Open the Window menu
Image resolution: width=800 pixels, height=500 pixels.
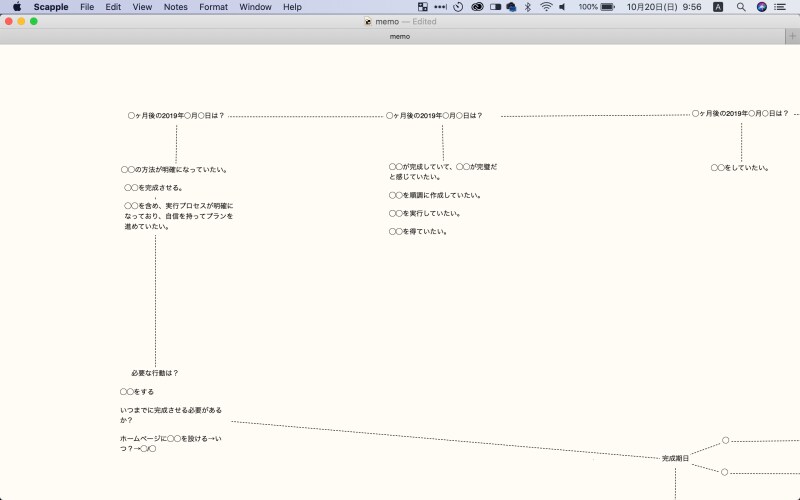click(x=255, y=7)
